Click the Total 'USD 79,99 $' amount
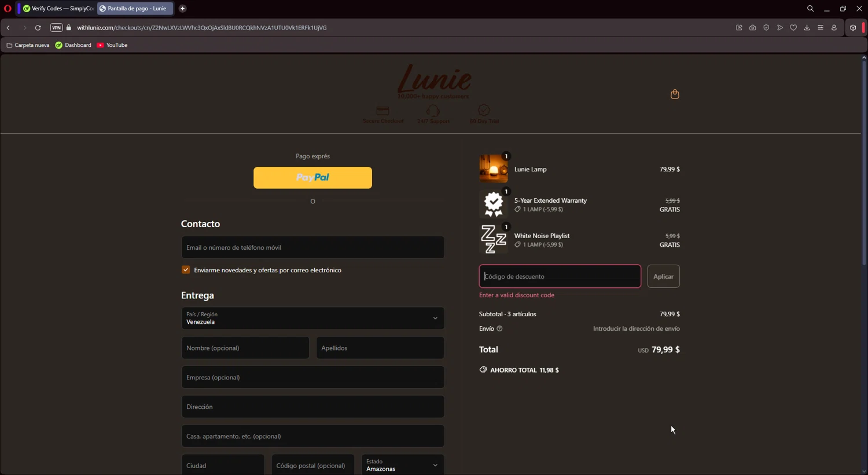The width and height of the screenshot is (868, 475). click(659, 350)
